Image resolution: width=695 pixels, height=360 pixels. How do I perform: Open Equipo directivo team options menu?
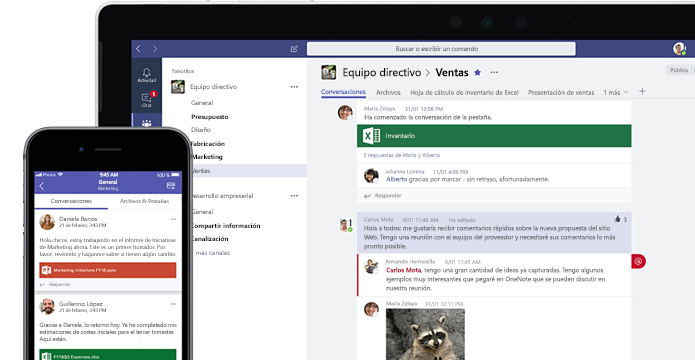[x=294, y=87]
